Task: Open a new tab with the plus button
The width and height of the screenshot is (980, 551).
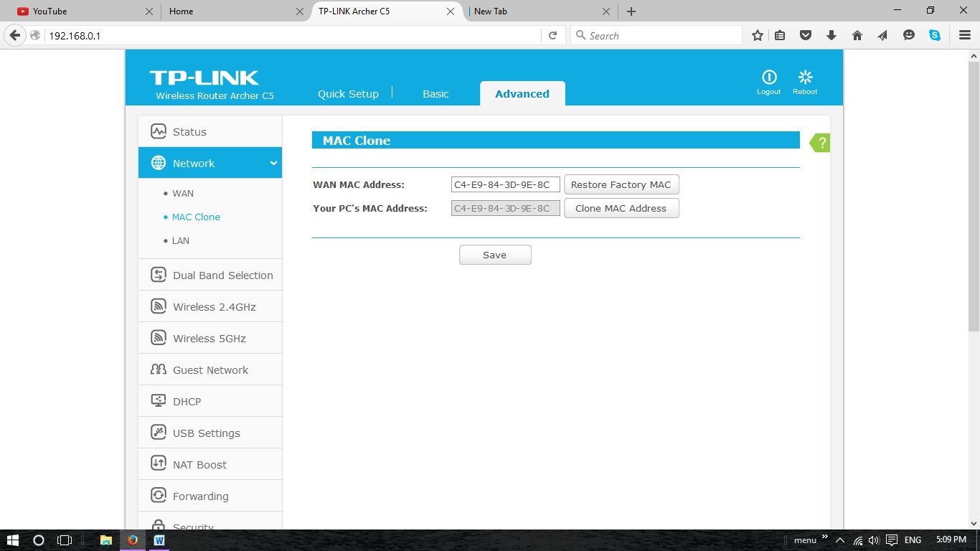Action: pos(631,11)
